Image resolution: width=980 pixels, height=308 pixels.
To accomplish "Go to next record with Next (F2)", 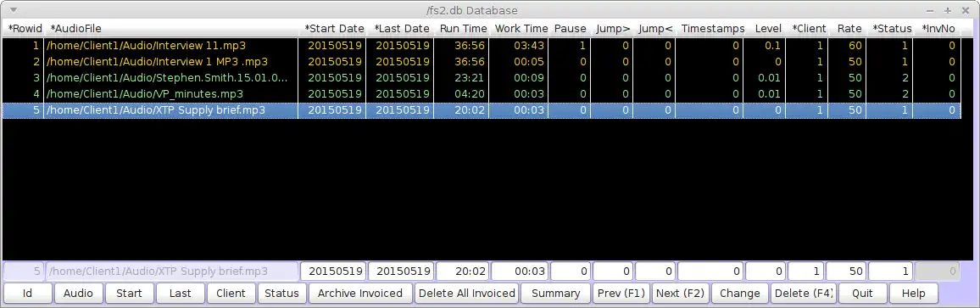I will coord(680,293).
